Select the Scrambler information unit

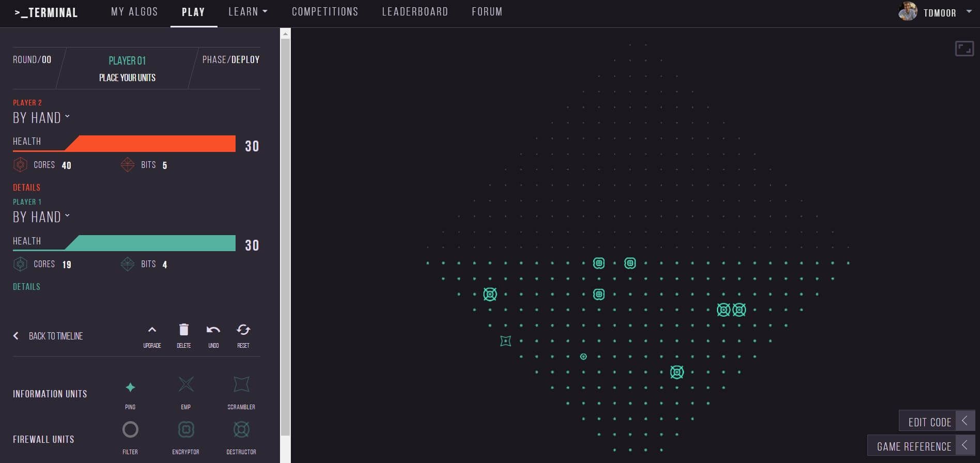click(x=241, y=384)
